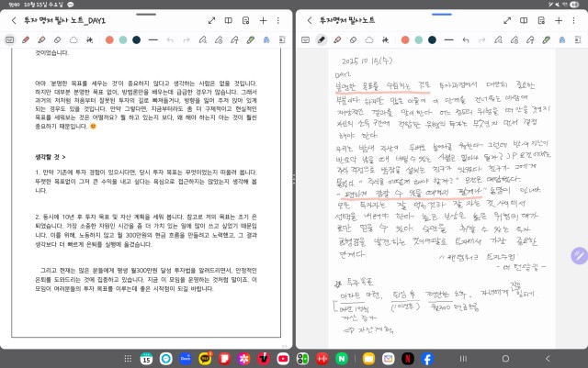Open the pen-with-T text tool in left note

tap(234, 39)
